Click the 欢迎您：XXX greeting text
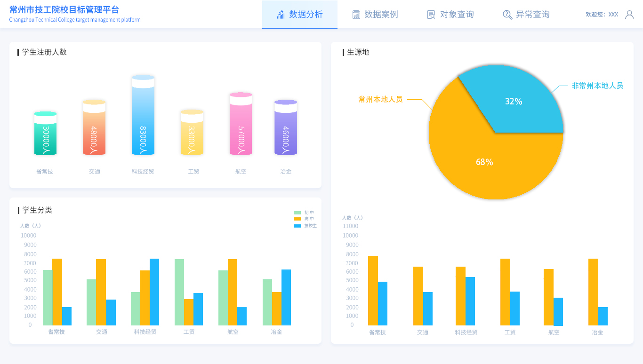The image size is (643, 364). tap(602, 15)
